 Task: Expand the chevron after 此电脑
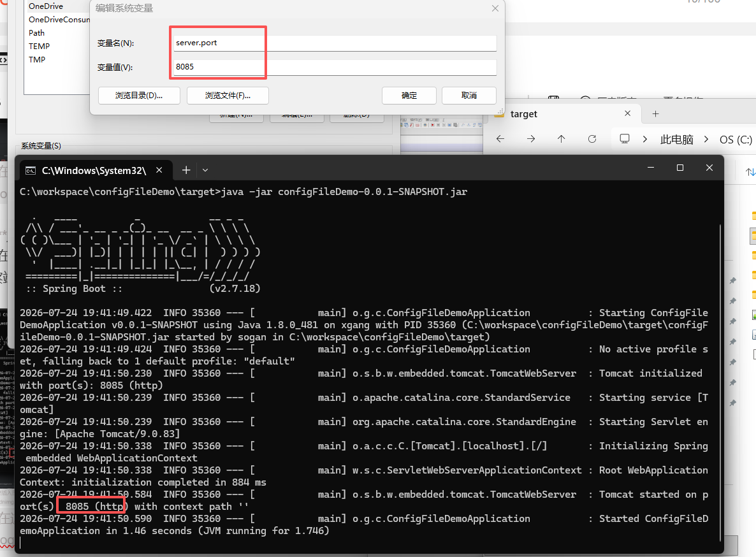tap(706, 139)
